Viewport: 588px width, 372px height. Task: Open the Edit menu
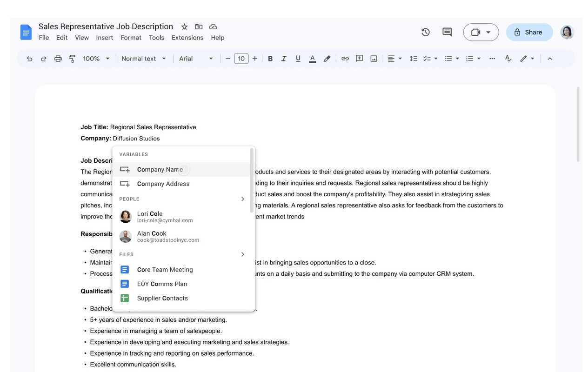click(62, 38)
